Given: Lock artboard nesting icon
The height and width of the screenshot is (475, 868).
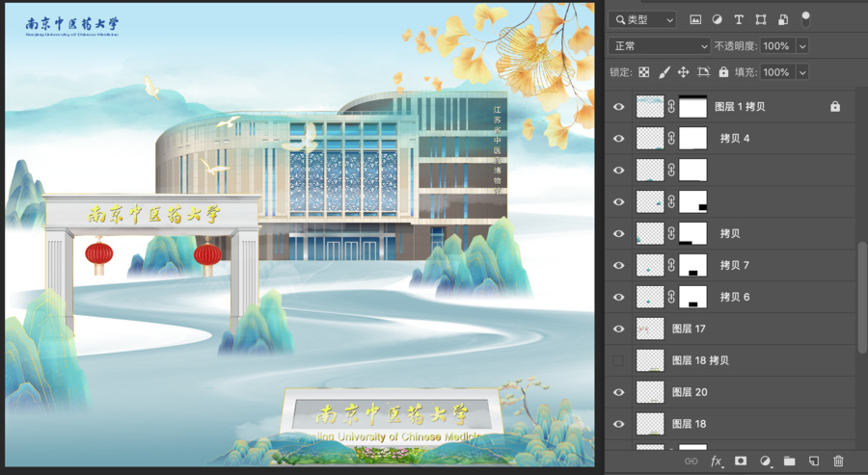Looking at the screenshot, I should coord(704,72).
